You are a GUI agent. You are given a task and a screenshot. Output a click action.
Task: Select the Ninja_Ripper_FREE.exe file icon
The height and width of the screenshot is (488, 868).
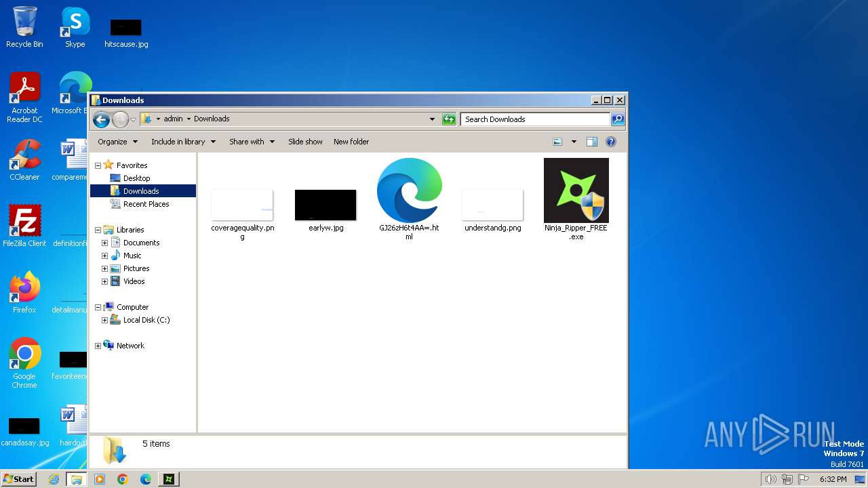click(576, 190)
